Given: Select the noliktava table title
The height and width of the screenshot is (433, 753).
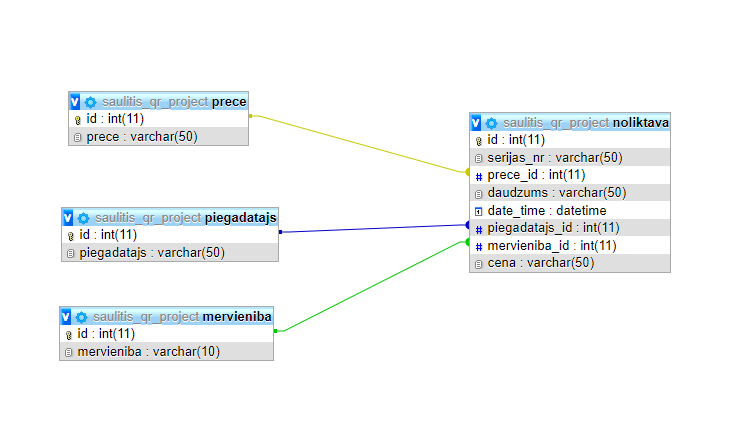Looking at the screenshot, I should tap(641, 123).
